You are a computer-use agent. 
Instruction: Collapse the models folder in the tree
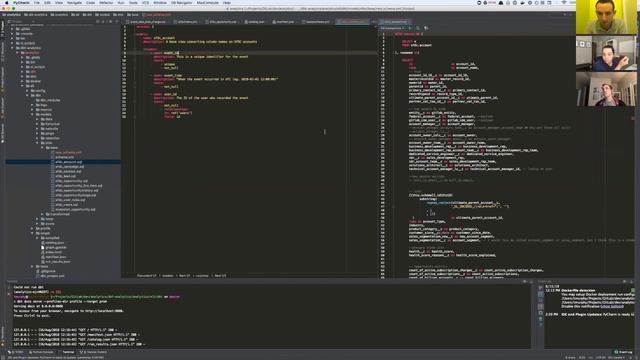33,114
